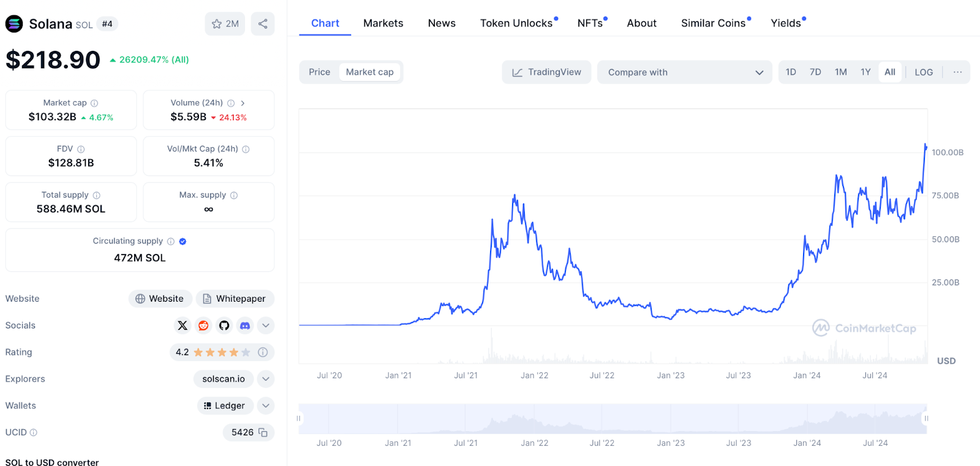Select the All time range
980x466 pixels.
click(x=890, y=72)
